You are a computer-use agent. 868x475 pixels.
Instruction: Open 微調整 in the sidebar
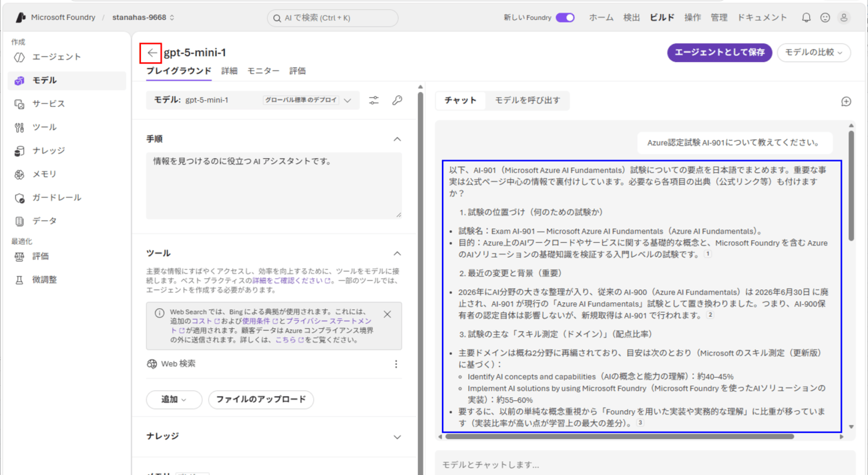(x=67, y=280)
